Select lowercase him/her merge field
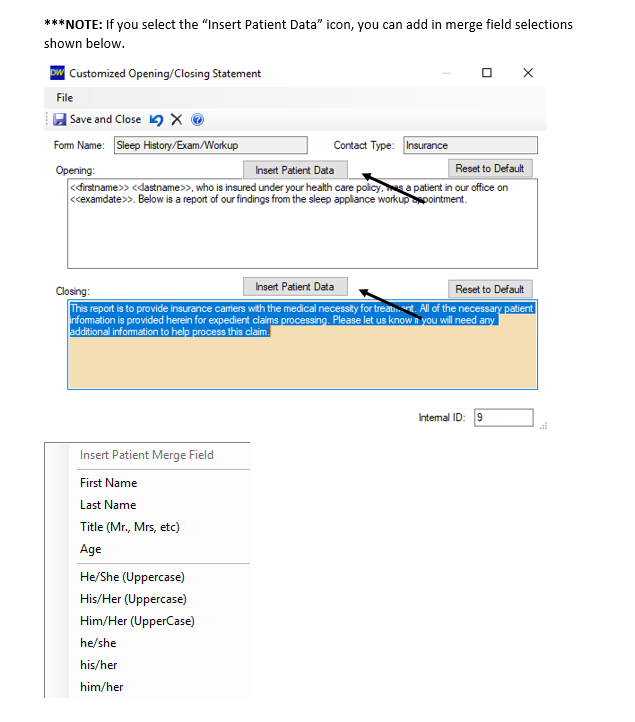 tap(102, 687)
